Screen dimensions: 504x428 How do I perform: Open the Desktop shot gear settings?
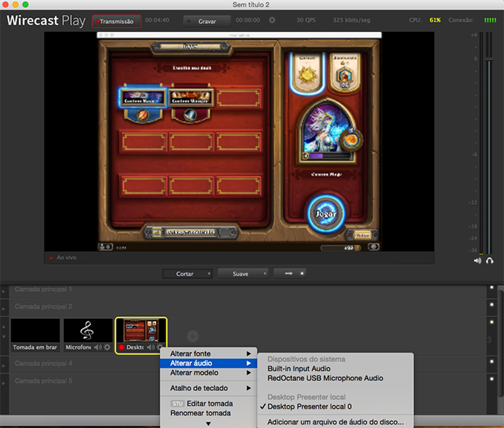click(159, 347)
